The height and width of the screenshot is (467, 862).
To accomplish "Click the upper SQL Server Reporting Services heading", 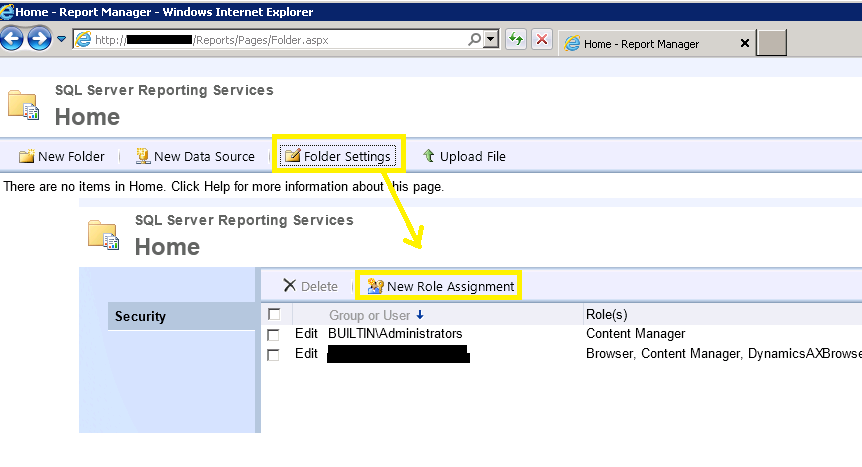I will pyautogui.click(x=164, y=90).
